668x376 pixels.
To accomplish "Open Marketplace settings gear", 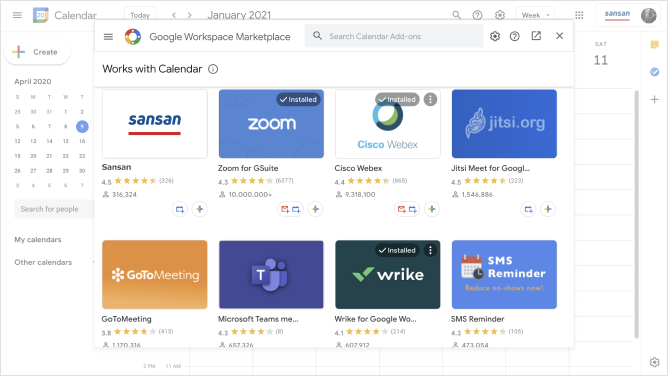I will (495, 36).
